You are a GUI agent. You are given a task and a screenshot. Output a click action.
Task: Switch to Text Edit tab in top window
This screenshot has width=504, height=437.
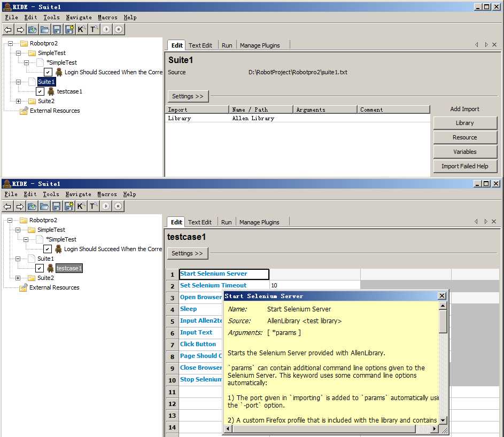coord(200,45)
